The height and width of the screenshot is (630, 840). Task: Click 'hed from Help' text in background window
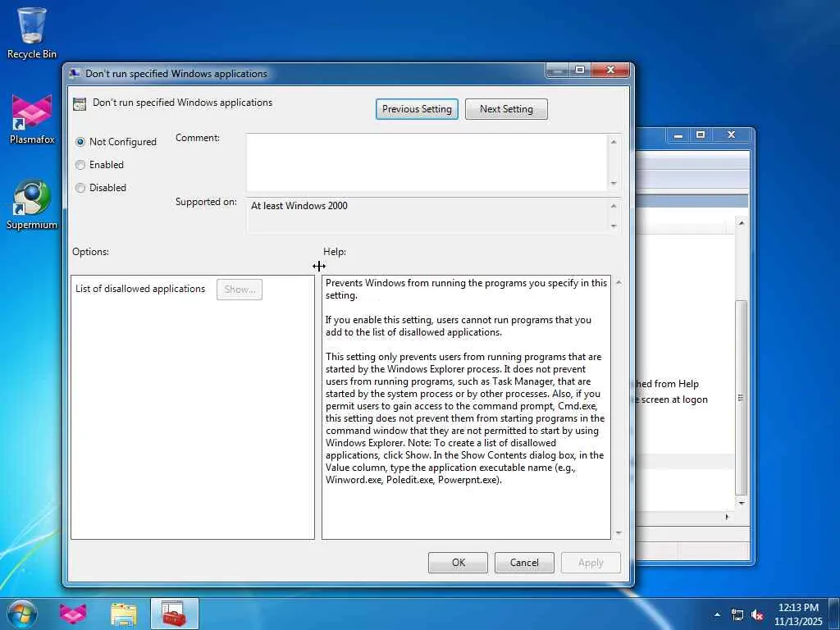pos(668,384)
